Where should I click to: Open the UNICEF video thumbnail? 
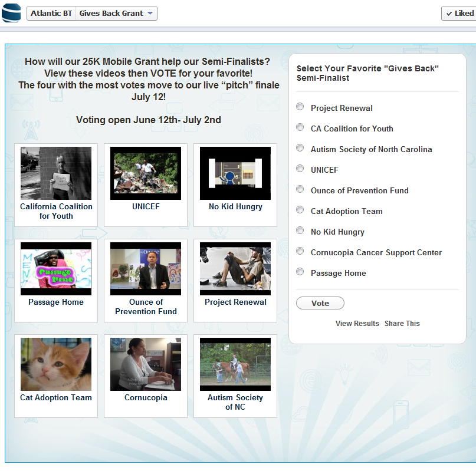(146, 173)
